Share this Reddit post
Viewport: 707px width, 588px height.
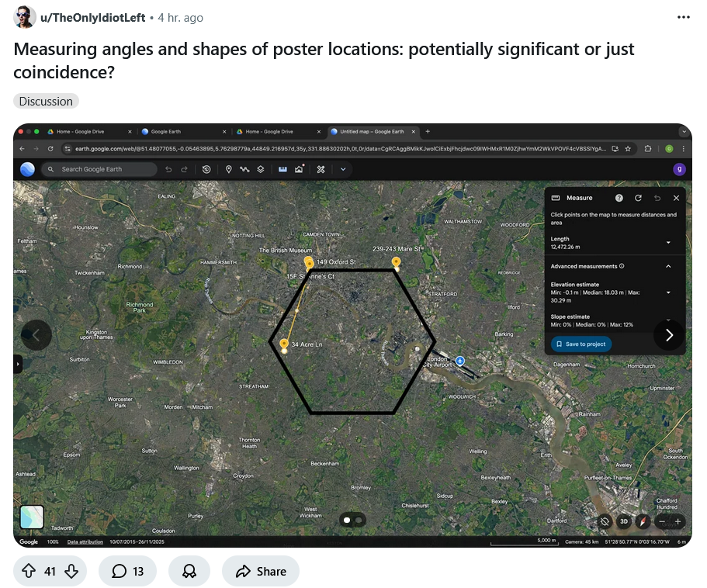(261, 571)
